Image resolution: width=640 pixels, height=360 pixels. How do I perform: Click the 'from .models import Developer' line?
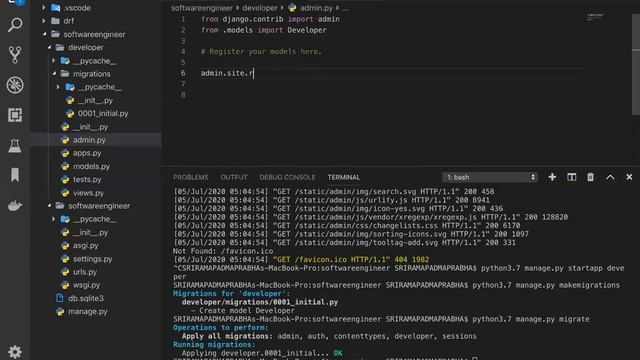264,30
